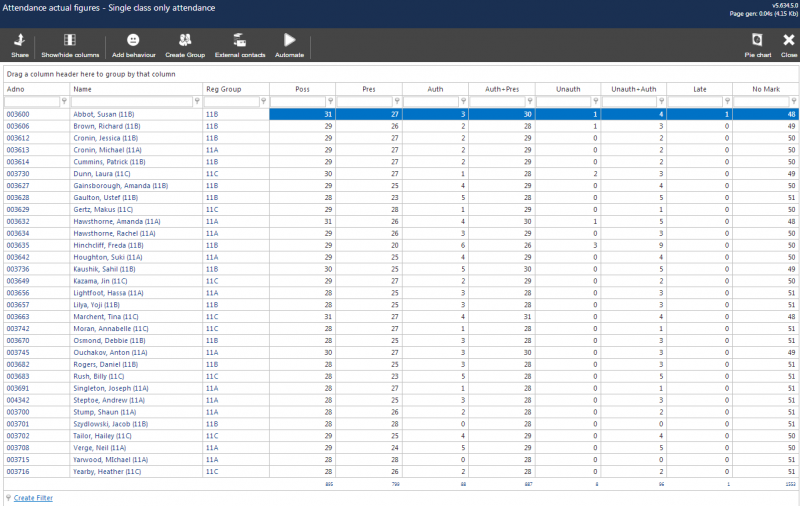This screenshot has width=800, height=506.
Task: Open student link 003600
Action: [18, 114]
